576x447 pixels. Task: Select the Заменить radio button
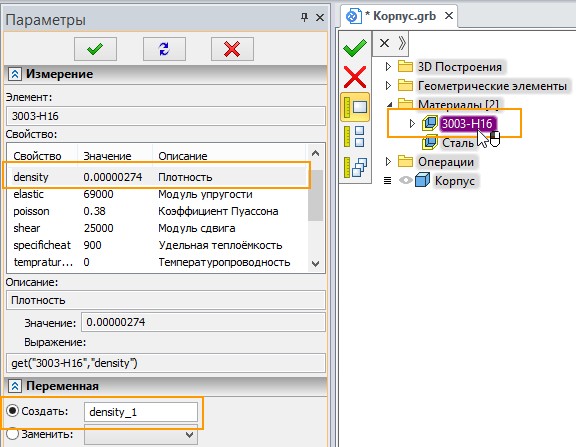tap(12, 434)
